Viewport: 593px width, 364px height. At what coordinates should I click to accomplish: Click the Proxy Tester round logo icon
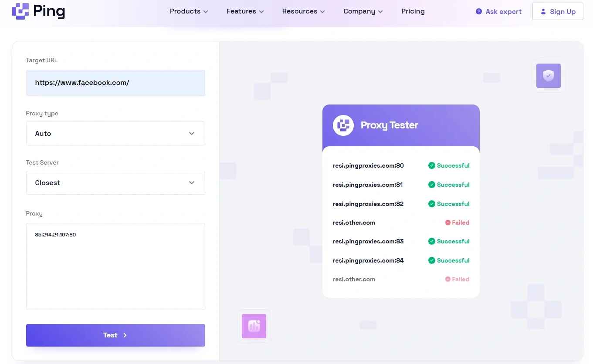pyautogui.click(x=343, y=125)
